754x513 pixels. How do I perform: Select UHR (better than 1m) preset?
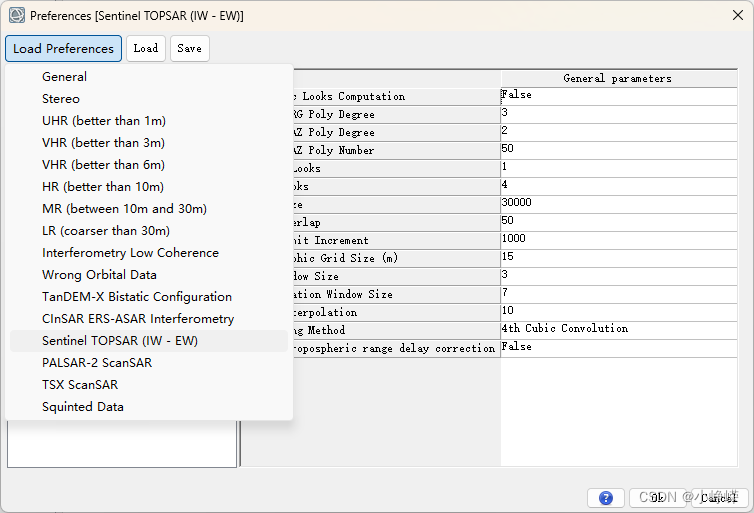(149, 121)
